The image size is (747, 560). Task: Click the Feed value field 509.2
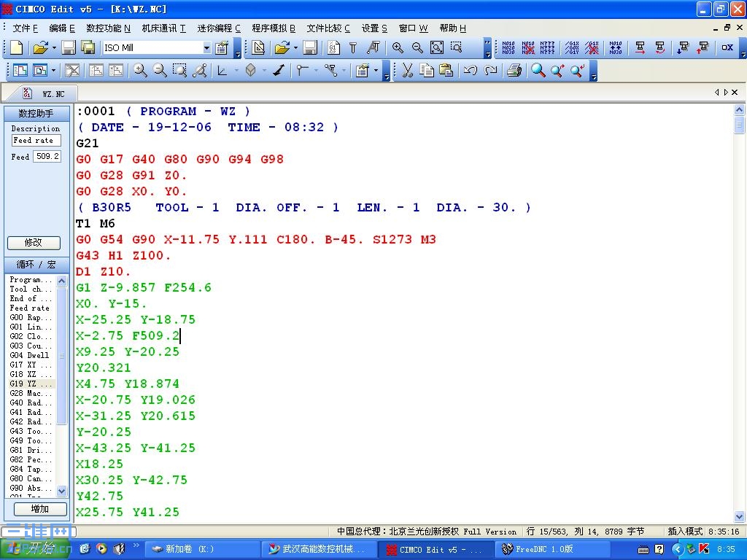pyautogui.click(x=47, y=156)
